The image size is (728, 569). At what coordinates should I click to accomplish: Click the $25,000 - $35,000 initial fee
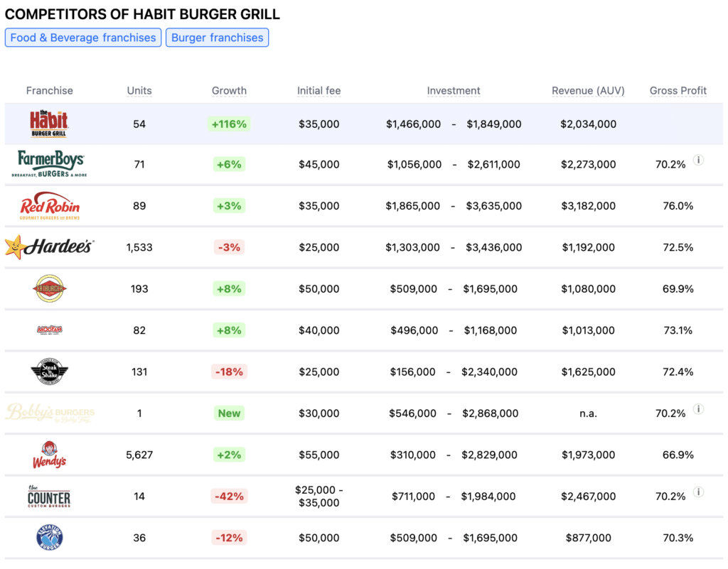tap(319, 497)
